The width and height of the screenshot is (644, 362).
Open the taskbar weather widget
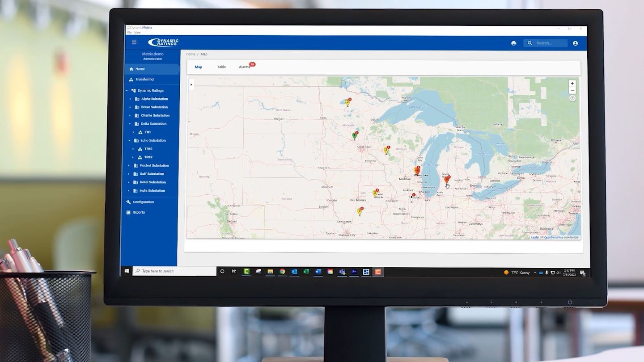pyautogui.click(x=517, y=273)
